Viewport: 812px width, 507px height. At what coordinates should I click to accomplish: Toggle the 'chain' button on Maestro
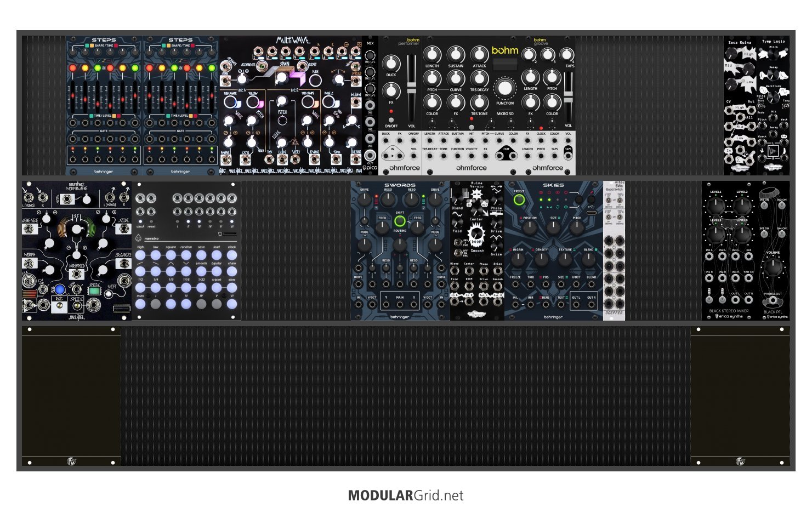(x=232, y=271)
